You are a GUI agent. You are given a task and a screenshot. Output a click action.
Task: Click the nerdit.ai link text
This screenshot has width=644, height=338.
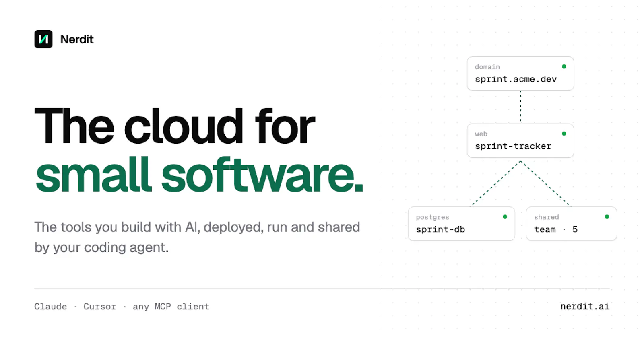click(x=585, y=307)
